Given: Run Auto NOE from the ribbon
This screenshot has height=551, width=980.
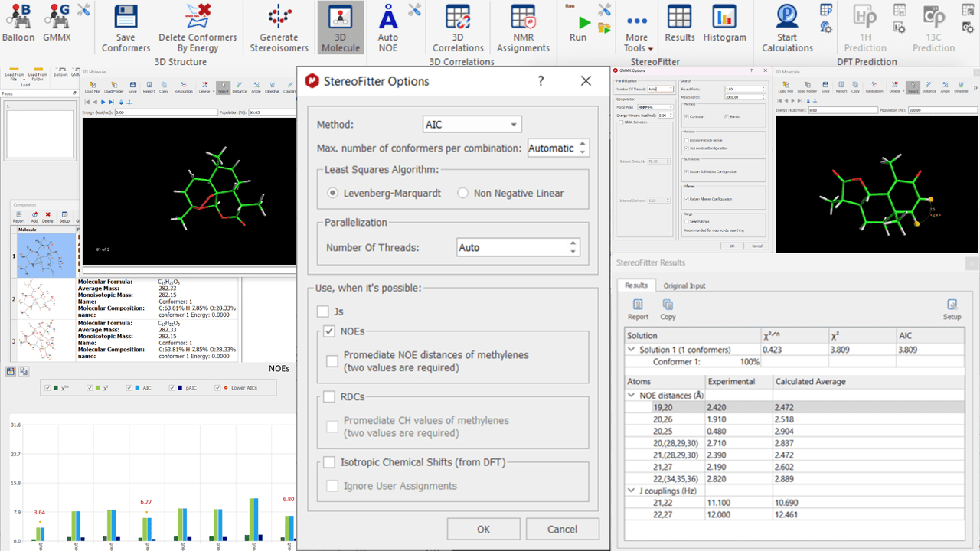Looking at the screenshot, I should (388, 28).
